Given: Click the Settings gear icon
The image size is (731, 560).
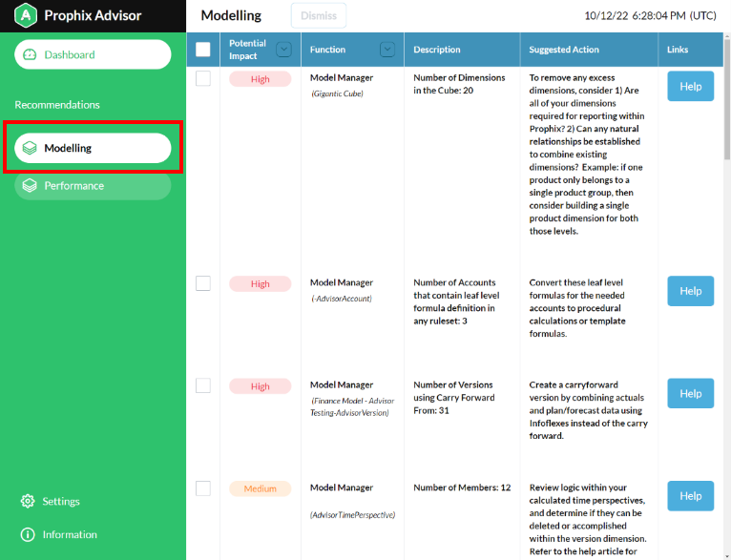Looking at the screenshot, I should click(x=28, y=501).
